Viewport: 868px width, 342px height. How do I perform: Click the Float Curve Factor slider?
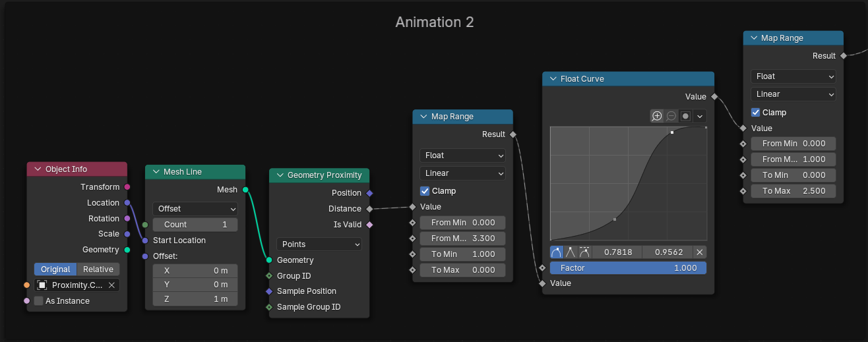pyautogui.click(x=628, y=268)
